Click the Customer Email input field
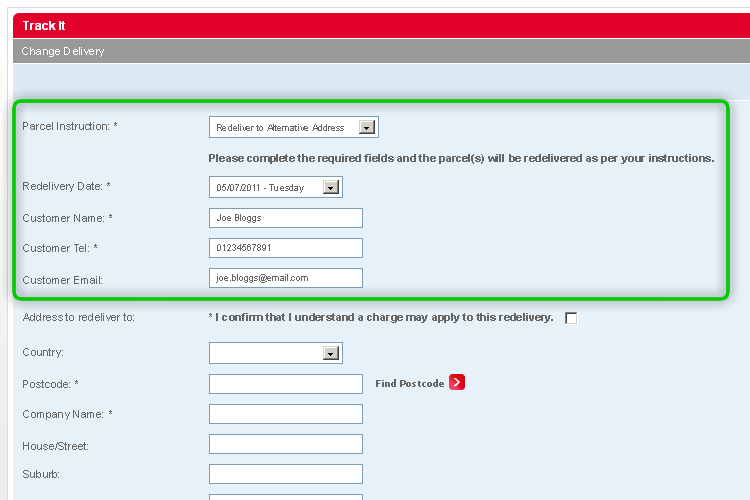The height and width of the screenshot is (500, 750). pos(286,278)
